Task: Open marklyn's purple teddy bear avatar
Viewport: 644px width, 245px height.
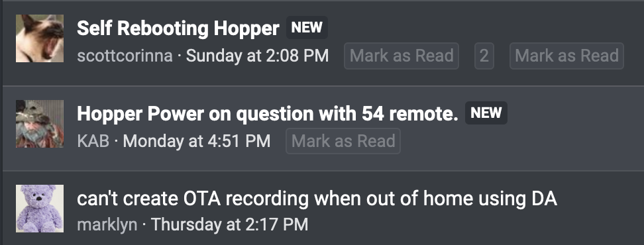Action: coord(40,209)
